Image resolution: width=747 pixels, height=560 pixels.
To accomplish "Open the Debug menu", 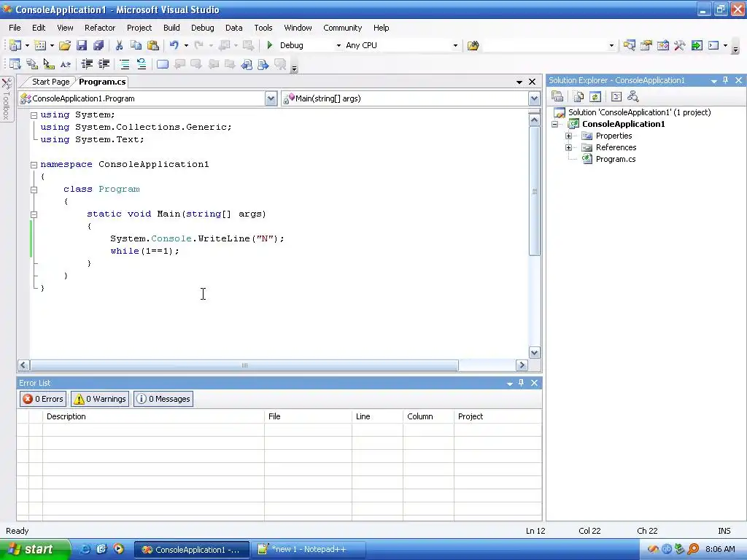I will (203, 28).
